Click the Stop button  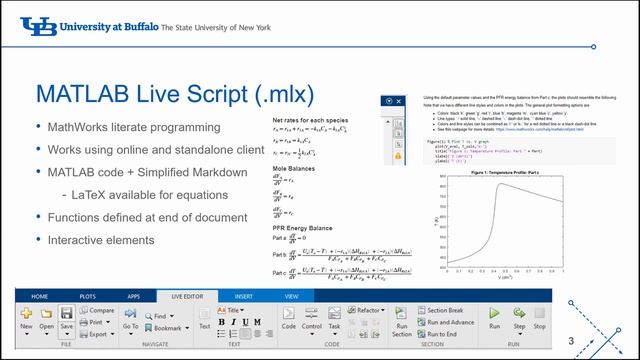pyautogui.click(x=540, y=318)
